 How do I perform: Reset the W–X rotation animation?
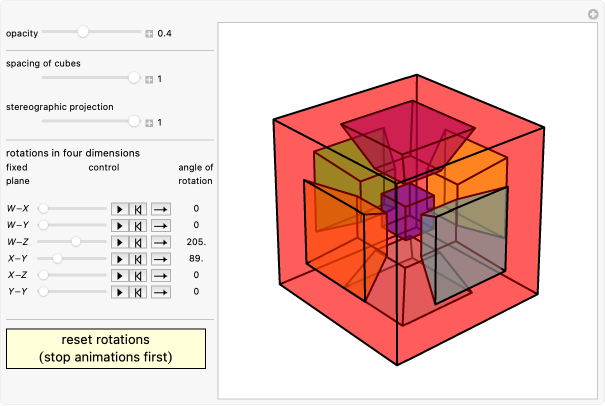[x=138, y=209]
